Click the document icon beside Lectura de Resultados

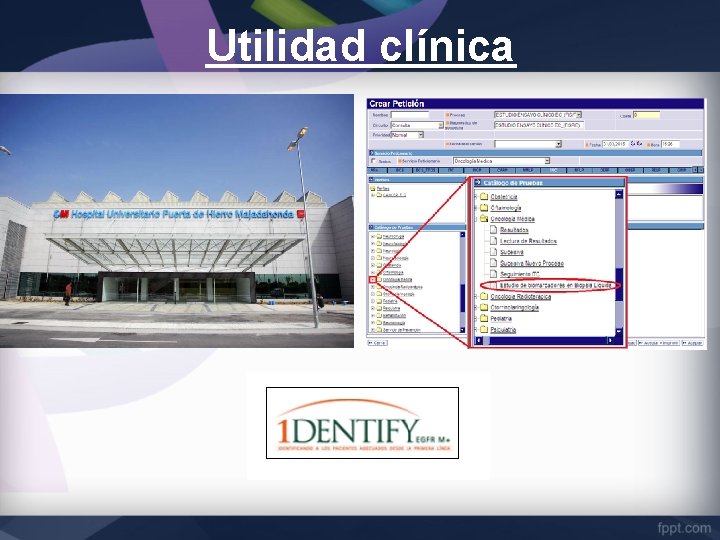point(494,241)
